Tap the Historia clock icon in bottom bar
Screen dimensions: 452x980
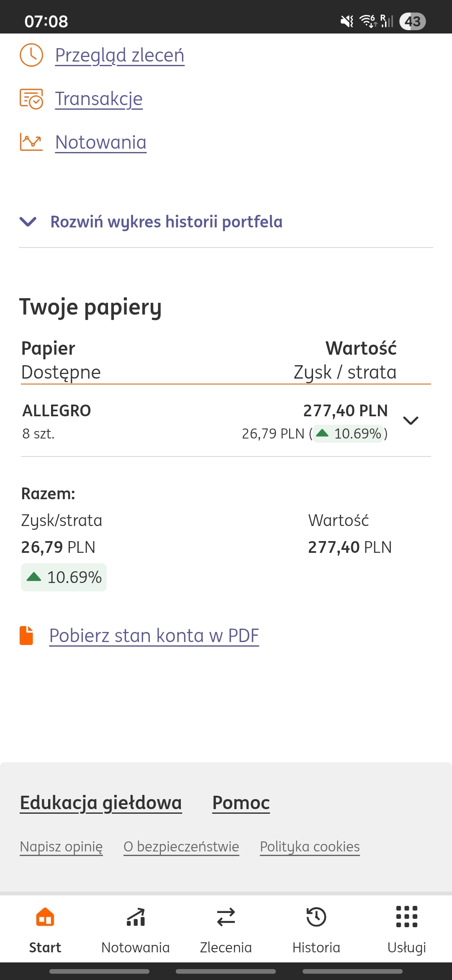click(316, 917)
